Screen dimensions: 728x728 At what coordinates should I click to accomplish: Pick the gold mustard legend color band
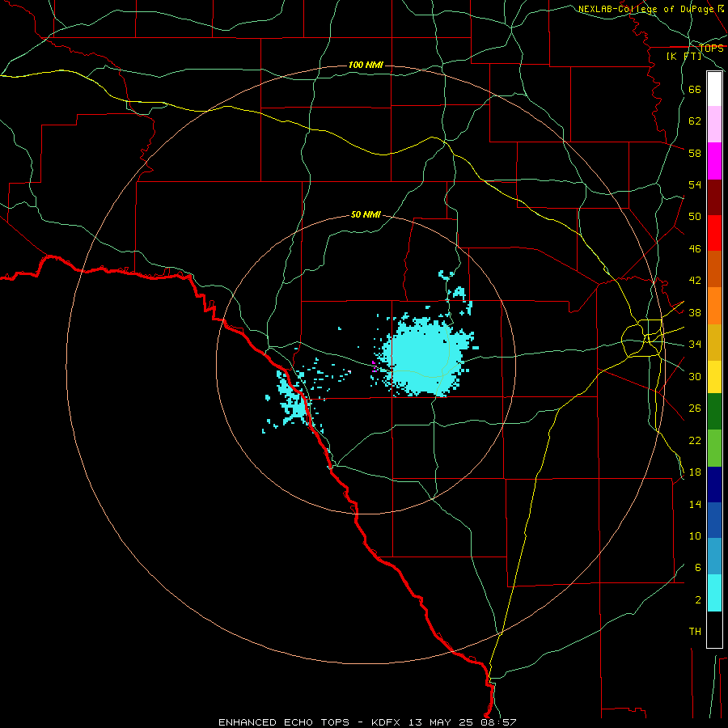[714, 342]
